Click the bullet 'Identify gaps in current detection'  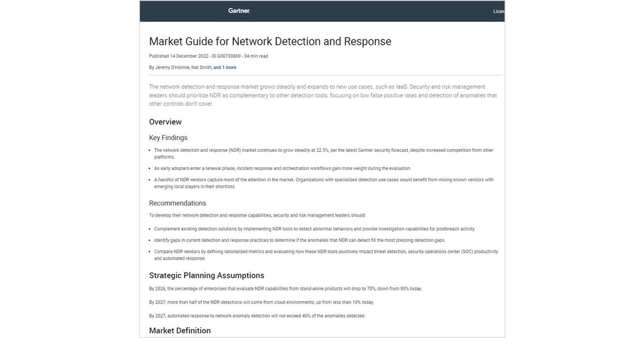tap(299, 240)
